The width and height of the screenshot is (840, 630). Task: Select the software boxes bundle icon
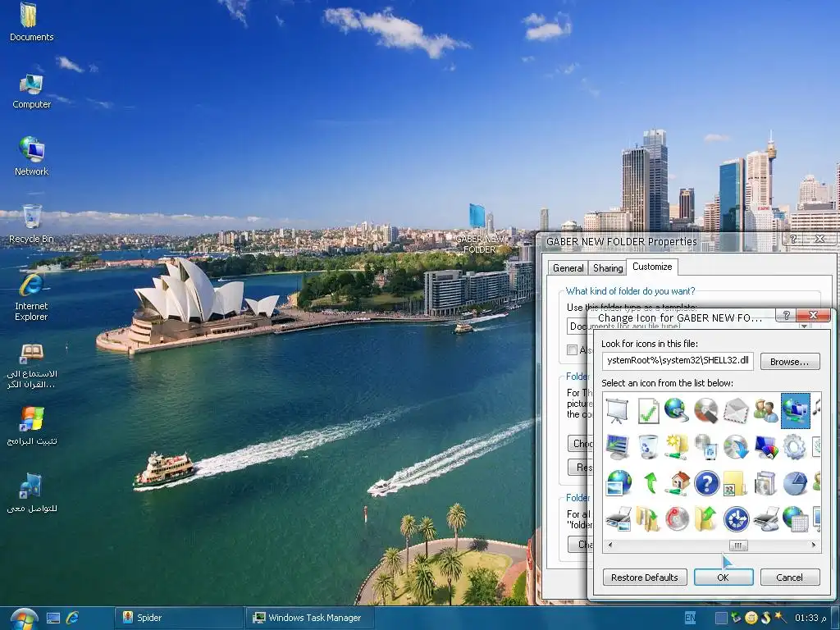[765, 482]
